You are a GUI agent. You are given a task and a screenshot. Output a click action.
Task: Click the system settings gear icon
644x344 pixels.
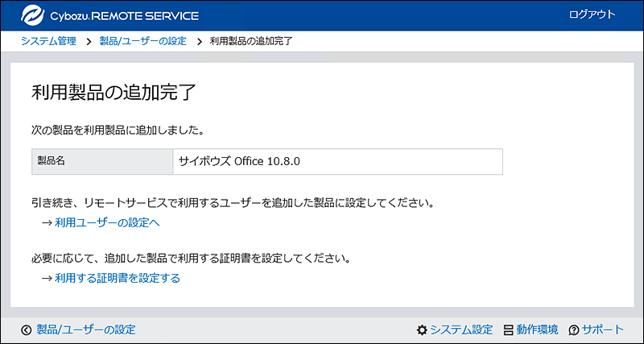point(421,329)
